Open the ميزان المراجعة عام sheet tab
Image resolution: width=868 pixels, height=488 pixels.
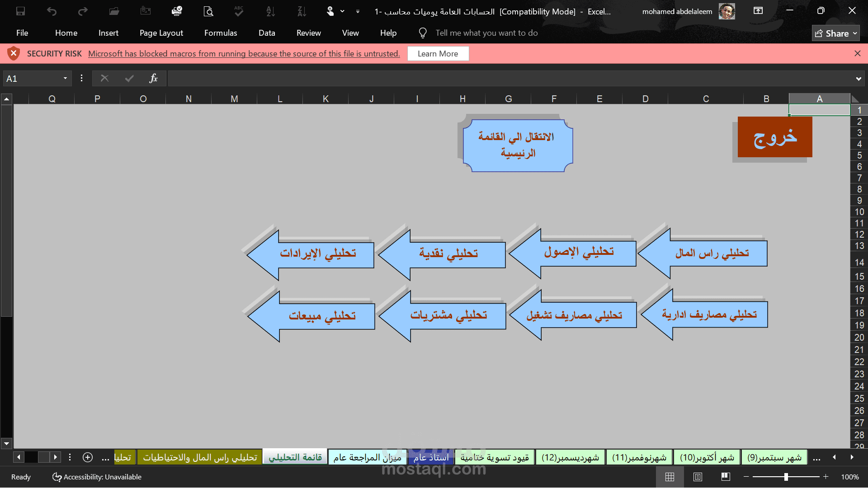tap(367, 458)
